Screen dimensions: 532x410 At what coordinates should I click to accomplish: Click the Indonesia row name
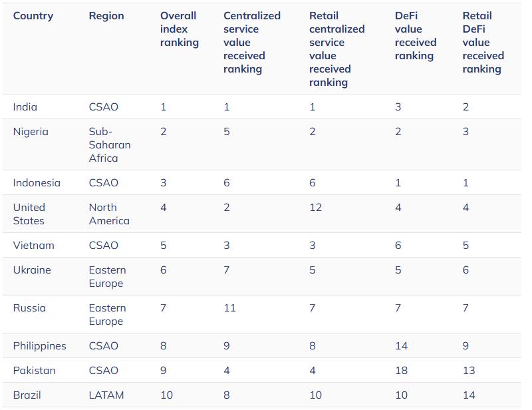click(37, 183)
